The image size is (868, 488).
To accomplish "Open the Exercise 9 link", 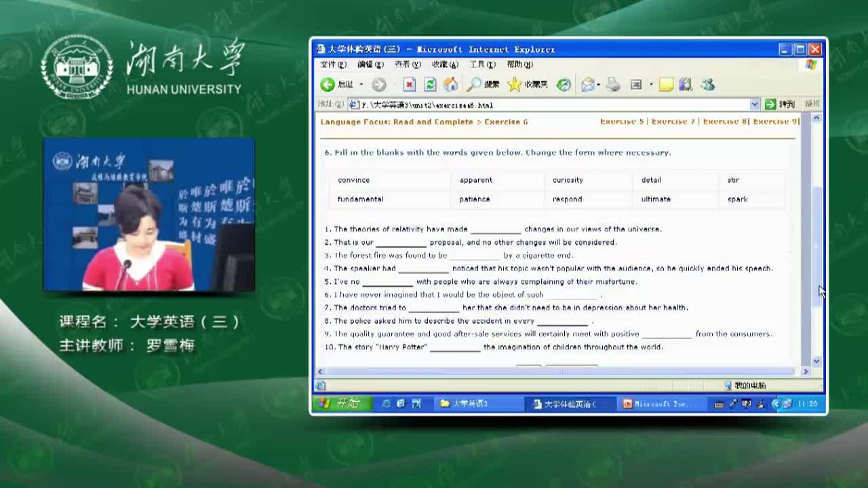I will pos(775,122).
